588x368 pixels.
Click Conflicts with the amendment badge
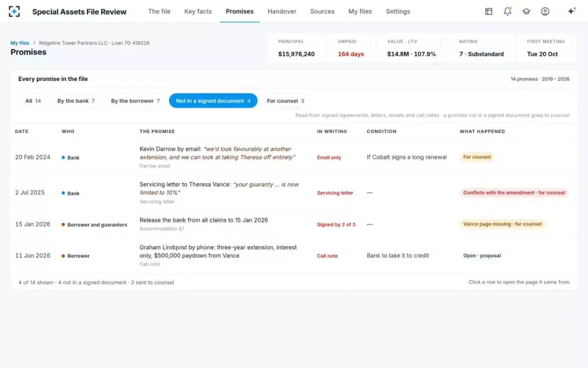point(514,193)
